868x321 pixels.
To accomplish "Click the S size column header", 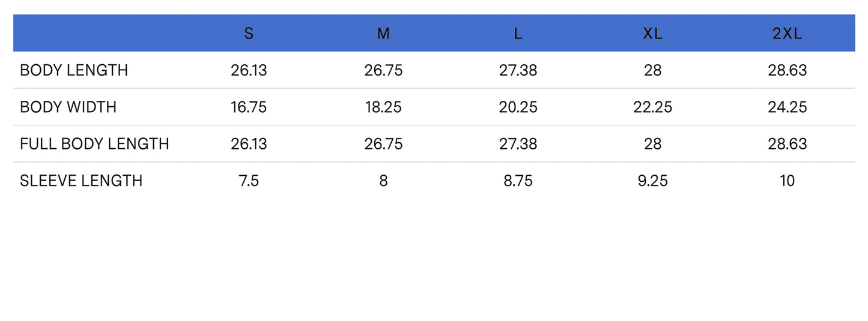I will pos(249,34).
